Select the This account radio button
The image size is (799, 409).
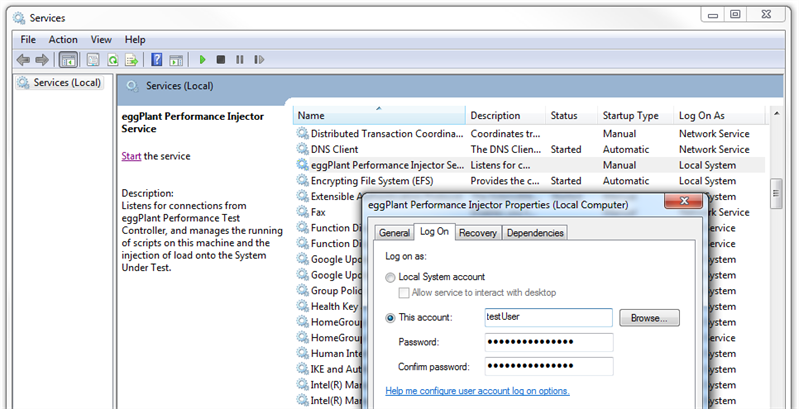pyautogui.click(x=390, y=317)
